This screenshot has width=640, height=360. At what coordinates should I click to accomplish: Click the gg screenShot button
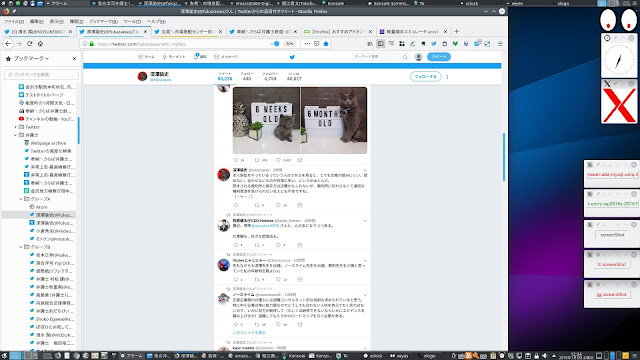(x=611, y=294)
